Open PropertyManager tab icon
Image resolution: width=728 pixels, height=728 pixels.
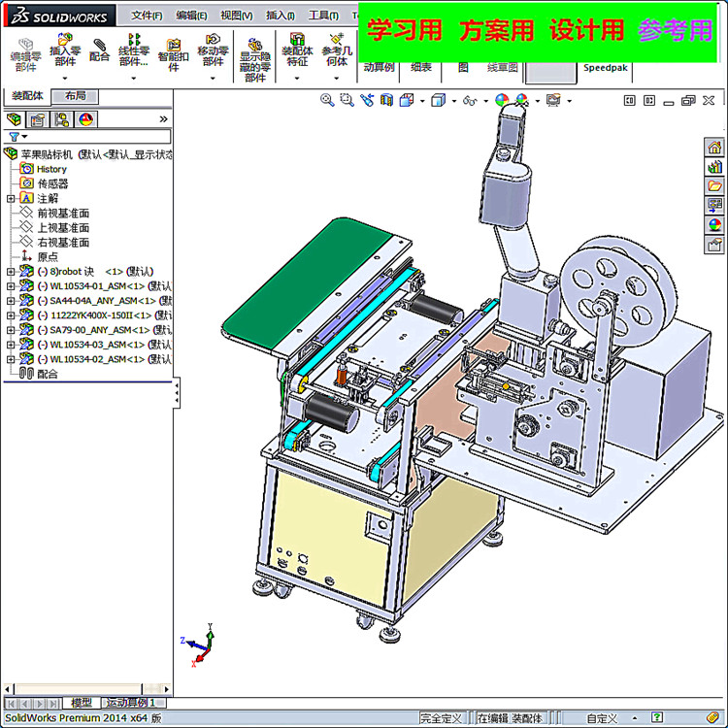coord(38,119)
